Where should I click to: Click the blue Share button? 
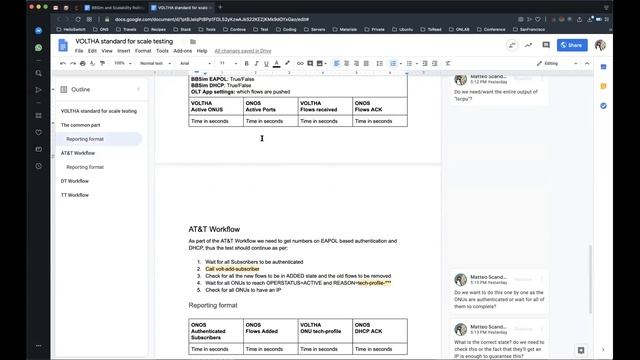[572, 45]
